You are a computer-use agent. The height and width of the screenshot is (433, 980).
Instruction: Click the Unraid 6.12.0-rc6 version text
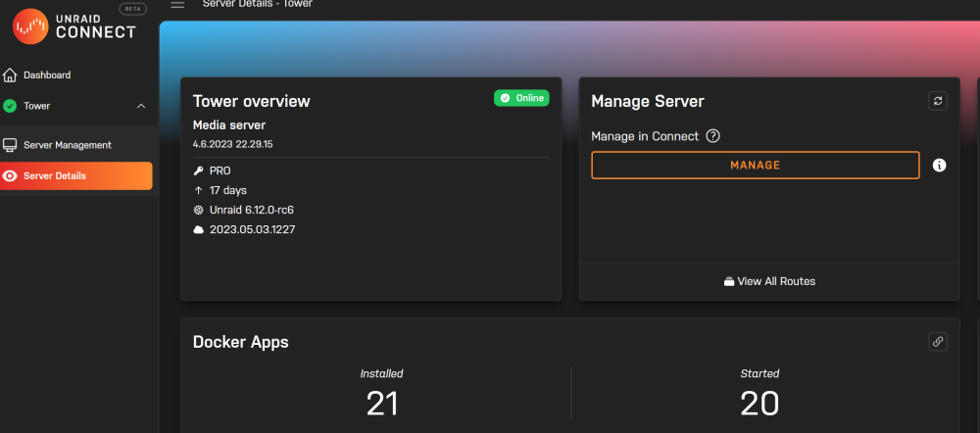point(252,210)
